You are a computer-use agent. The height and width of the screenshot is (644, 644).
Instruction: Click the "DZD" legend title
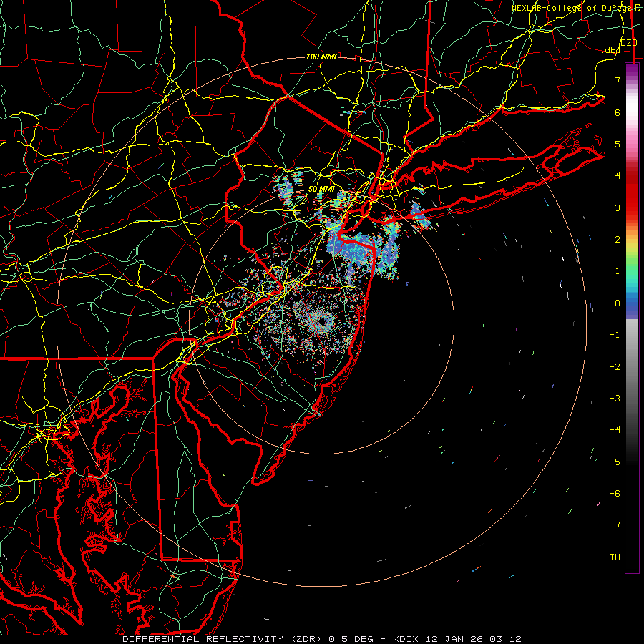coord(629,42)
